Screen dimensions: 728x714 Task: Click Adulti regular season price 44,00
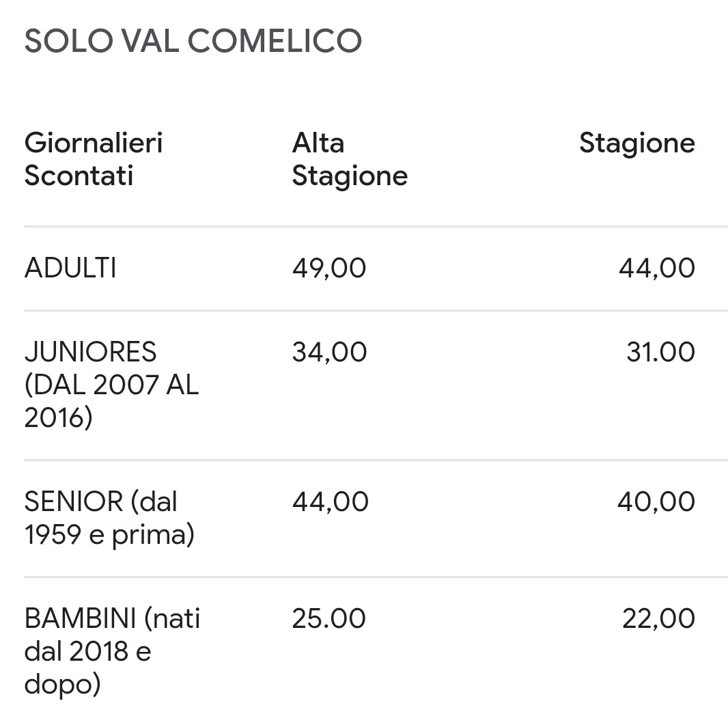[x=656, y=268]
